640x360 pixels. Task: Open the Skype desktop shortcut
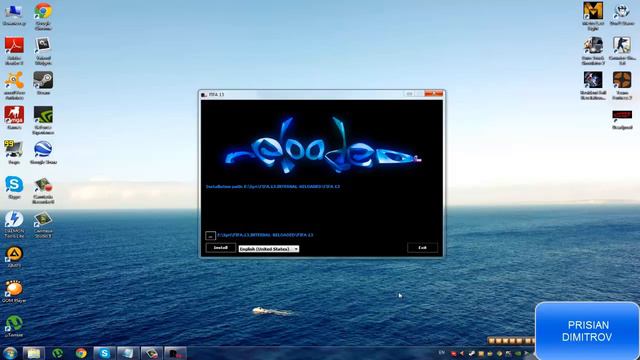[14, 188]
